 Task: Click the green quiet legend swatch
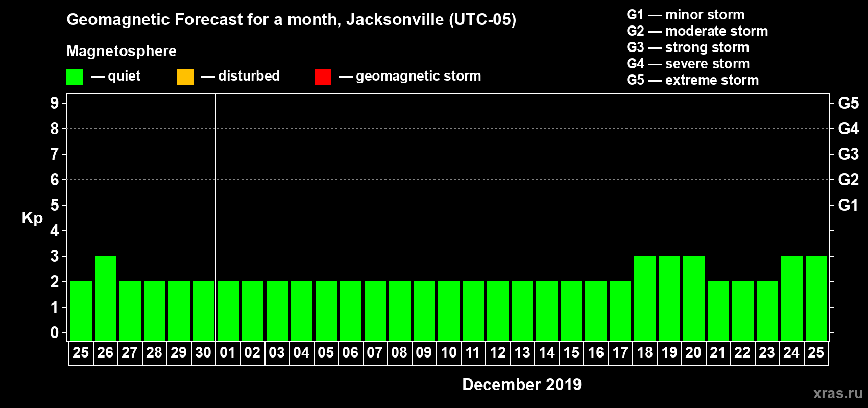pyautogui.click(x=75, y=77)
